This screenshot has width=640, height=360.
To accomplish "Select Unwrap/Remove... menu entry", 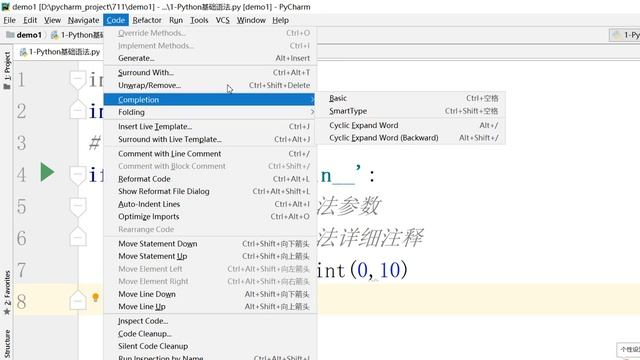I will (210, 85).
